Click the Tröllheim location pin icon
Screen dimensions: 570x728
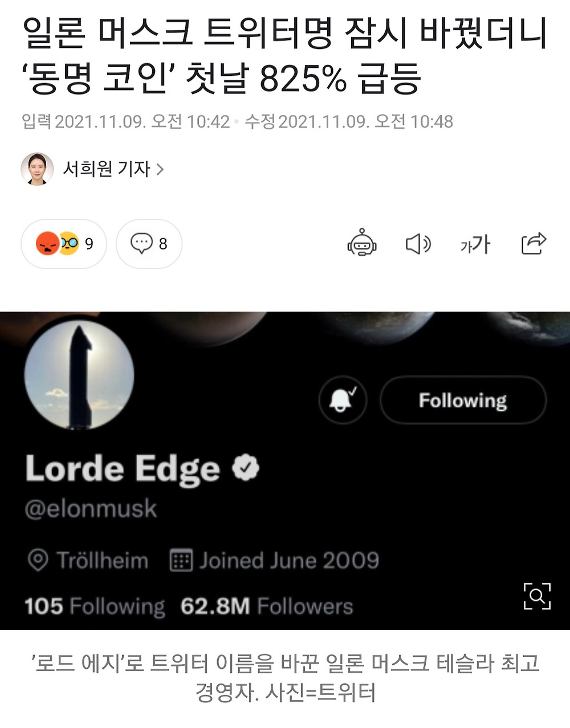[38, 561]
